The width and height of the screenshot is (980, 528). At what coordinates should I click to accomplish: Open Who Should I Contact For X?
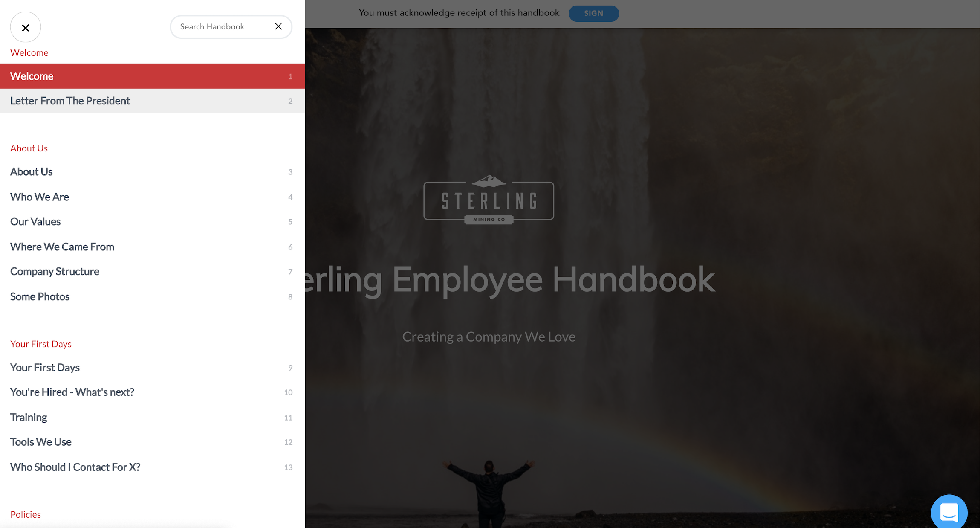pyautogui.click(x=75, y=467)
